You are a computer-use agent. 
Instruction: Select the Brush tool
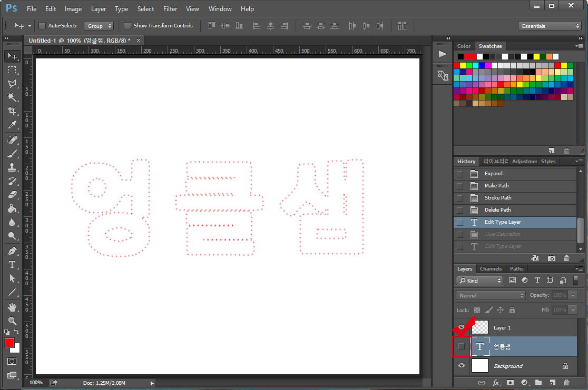pyautogui.click(x=12, y=154)
